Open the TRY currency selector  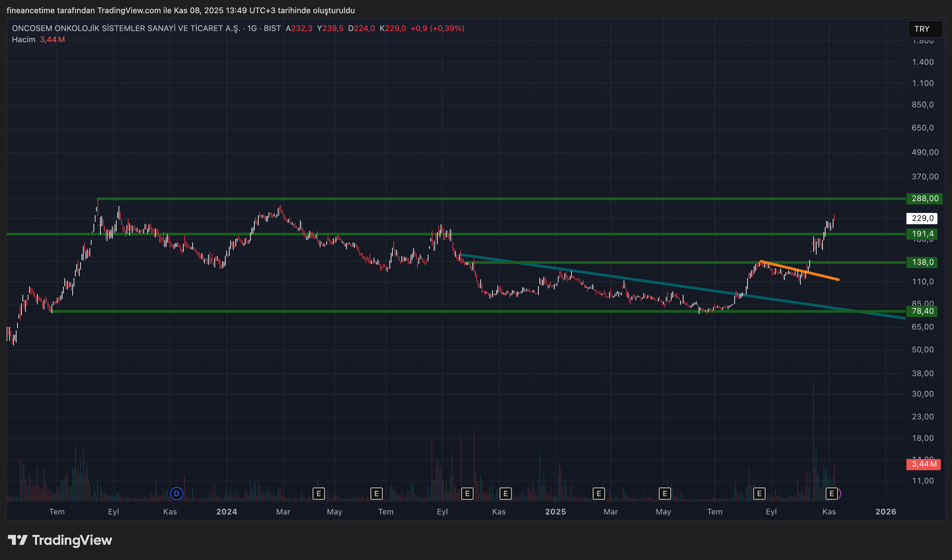coord(925,29)
